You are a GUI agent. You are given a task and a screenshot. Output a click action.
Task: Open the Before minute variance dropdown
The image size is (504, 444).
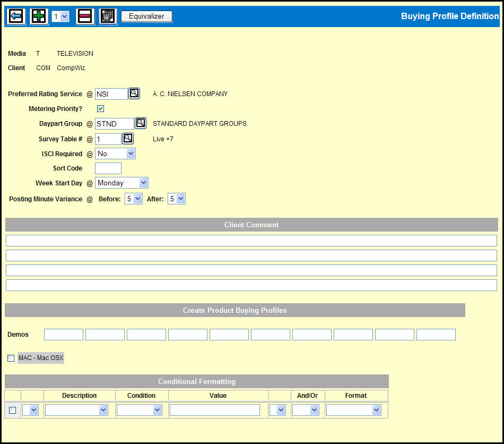pos(134,199)
